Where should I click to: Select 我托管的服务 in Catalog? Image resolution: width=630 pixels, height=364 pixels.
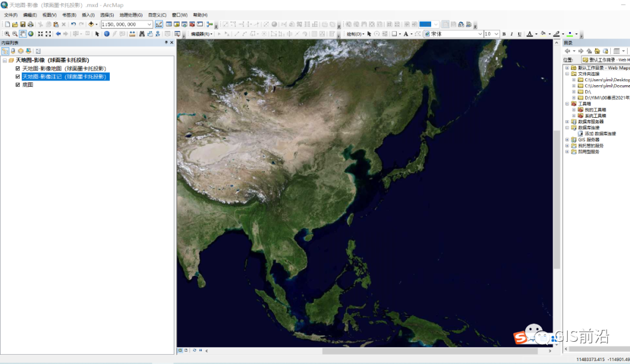(590, 146)
